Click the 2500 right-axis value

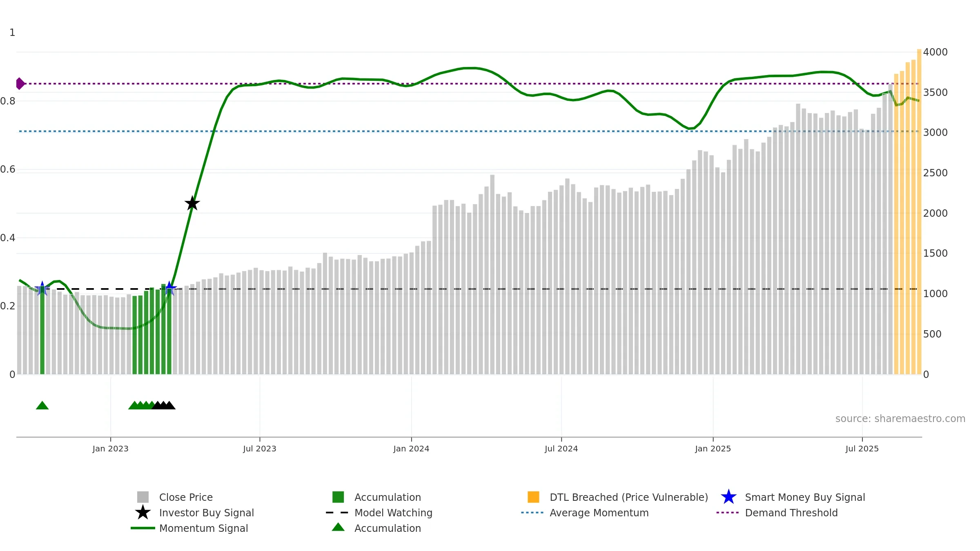tap(935, 173)
